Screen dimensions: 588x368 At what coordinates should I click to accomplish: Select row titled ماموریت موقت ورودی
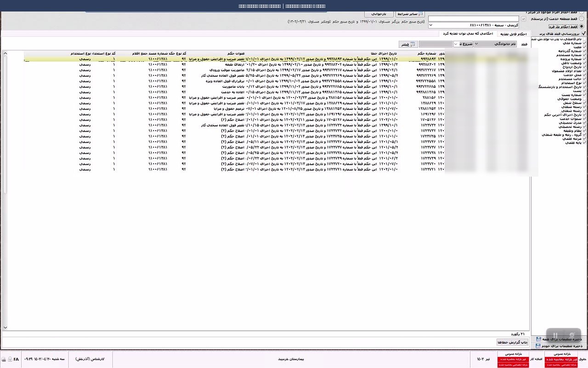[276, 70]
